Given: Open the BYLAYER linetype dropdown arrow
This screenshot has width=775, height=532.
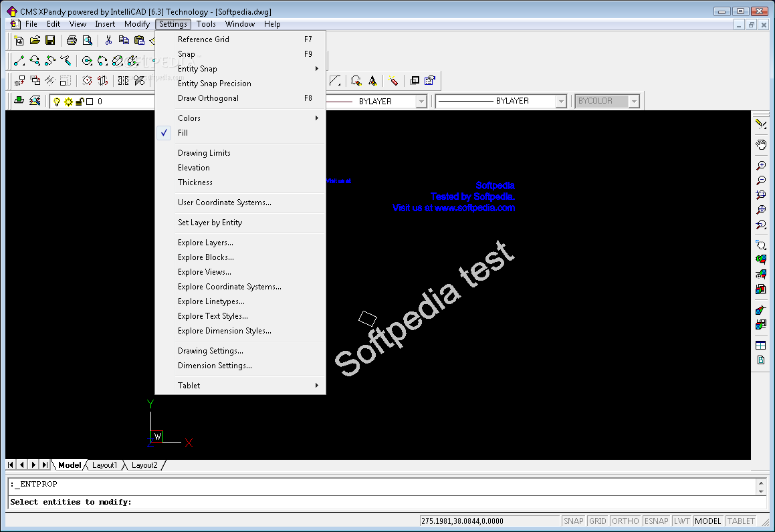Looking at the screenshot, I should tap(421, 102).
